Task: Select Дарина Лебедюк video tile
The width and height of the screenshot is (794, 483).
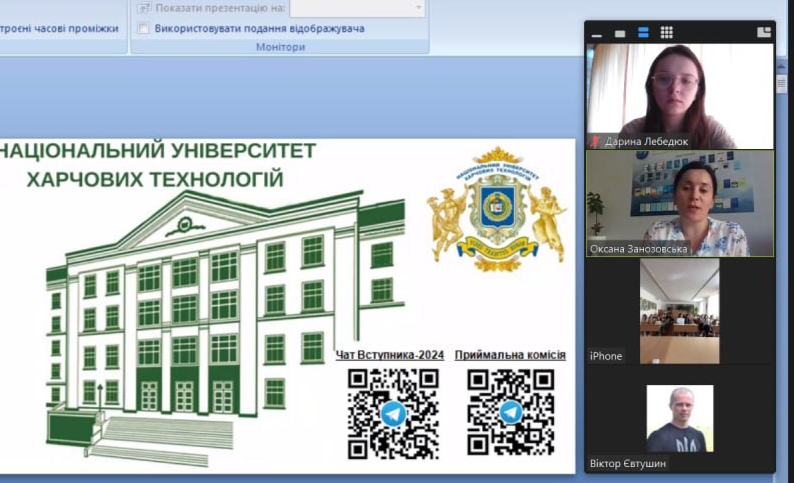Action: click(680, 96)
